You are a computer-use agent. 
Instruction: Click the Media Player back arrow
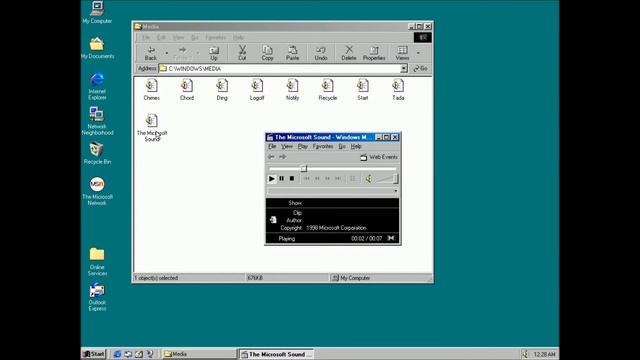coord(271,157)
